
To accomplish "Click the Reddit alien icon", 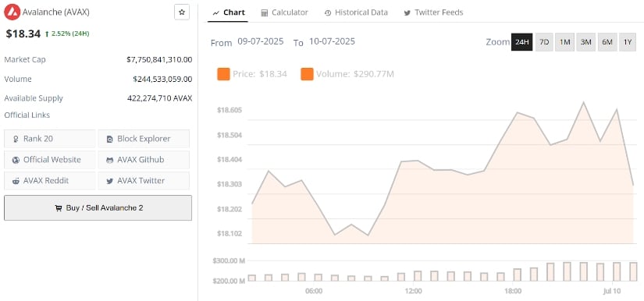I will pos(16,181).
